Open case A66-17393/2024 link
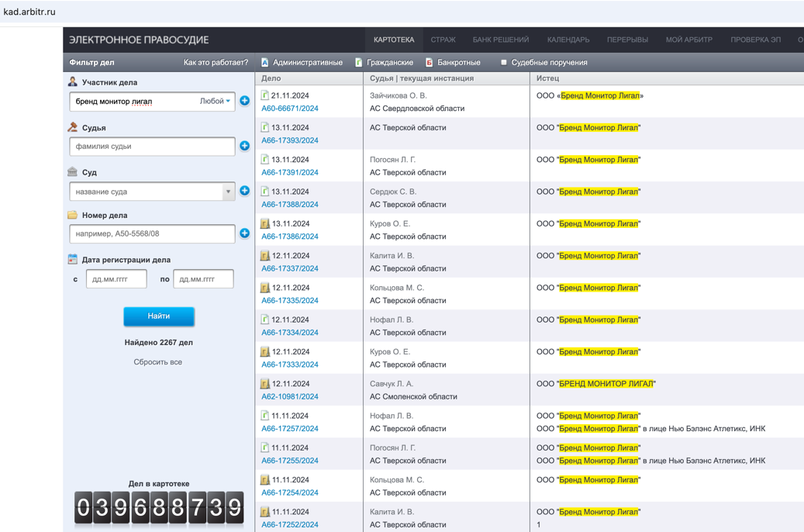 click(x=290, y=140)
